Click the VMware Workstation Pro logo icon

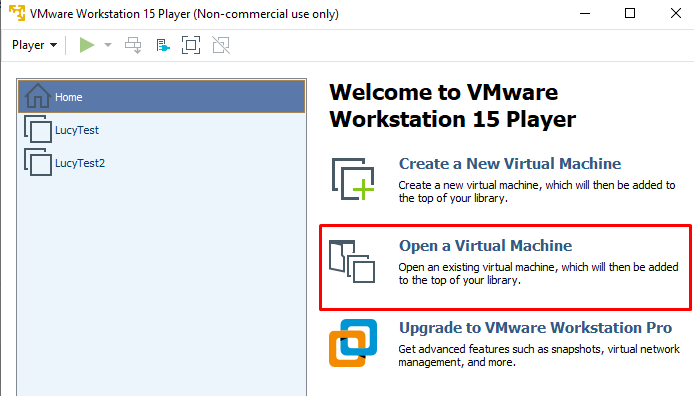coord(353,343)
